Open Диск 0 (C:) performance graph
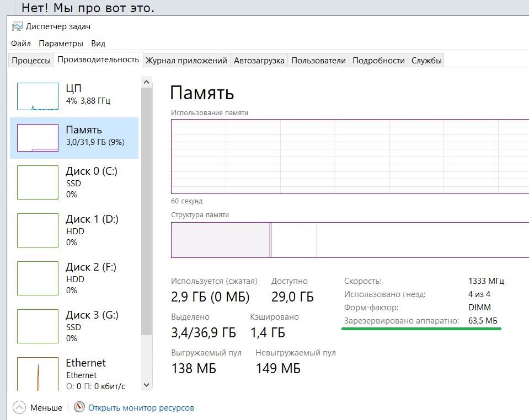 point(38,182)
